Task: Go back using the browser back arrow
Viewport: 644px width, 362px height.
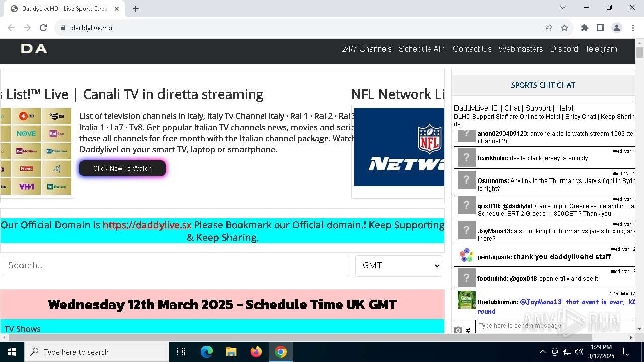Action: pos(11,28)
